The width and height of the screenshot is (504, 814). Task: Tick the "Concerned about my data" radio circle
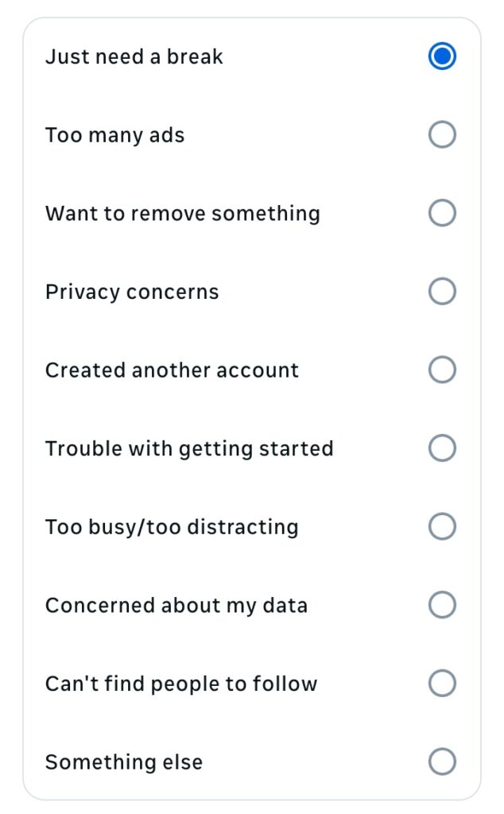pos(442,605)
